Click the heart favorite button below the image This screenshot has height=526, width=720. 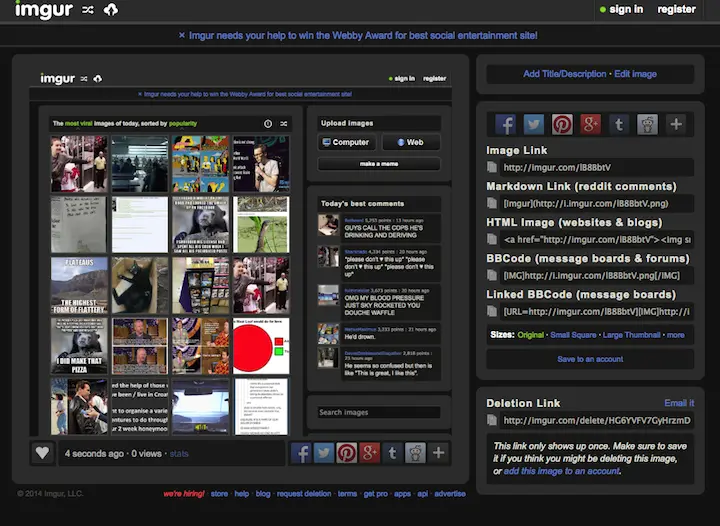[42, 453]
